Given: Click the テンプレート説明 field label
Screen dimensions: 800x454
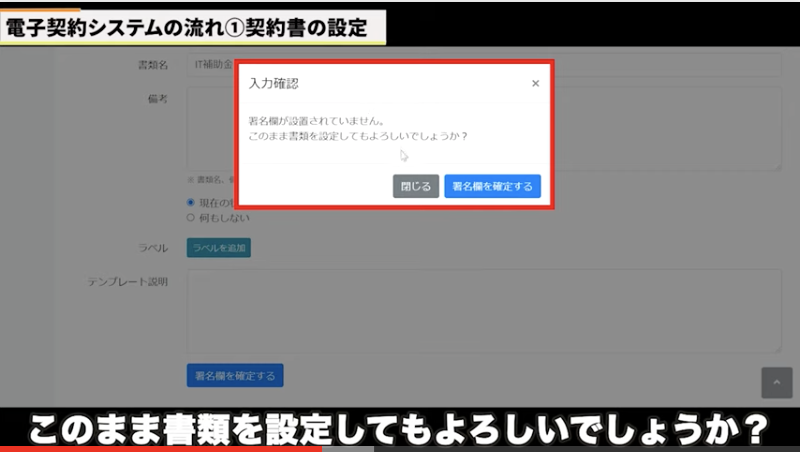Looking at the screenshot, I should pyautogui.click(x=127, y=282).
